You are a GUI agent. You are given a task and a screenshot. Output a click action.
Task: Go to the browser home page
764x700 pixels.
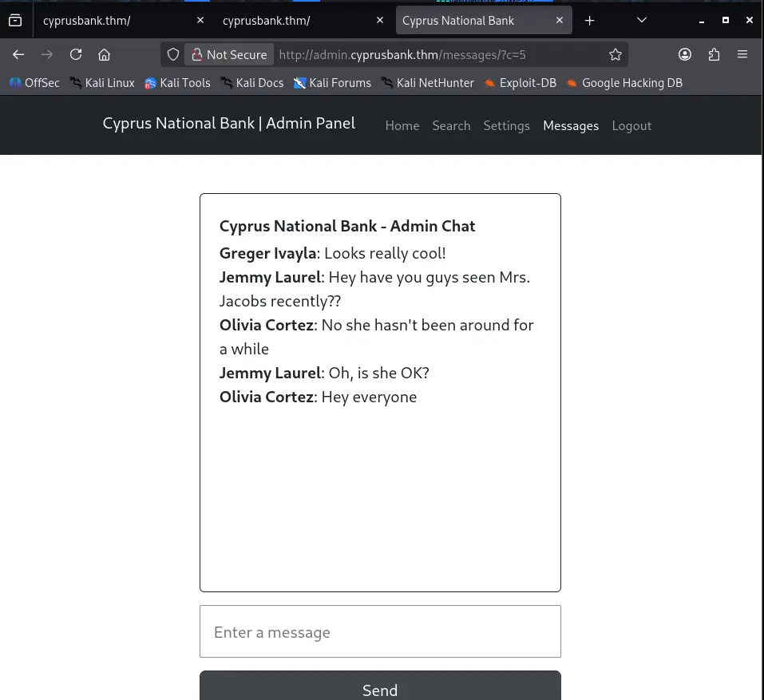[104, 54]
